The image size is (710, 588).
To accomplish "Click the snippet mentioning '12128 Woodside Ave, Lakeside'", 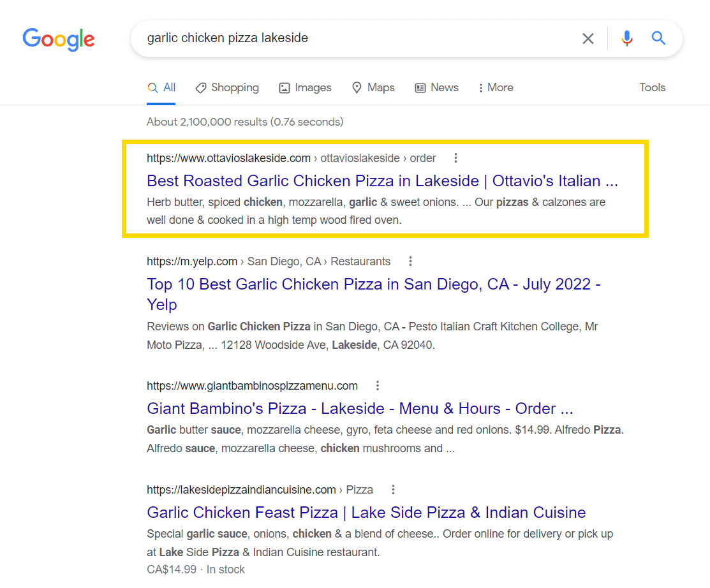I will click(x=372, y=336).
